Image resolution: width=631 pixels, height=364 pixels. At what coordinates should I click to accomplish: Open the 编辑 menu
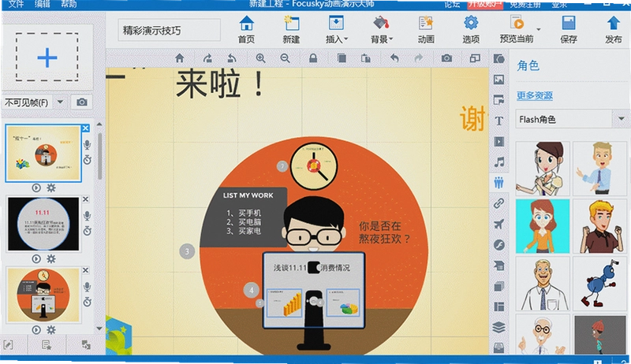tap(43, 5)
